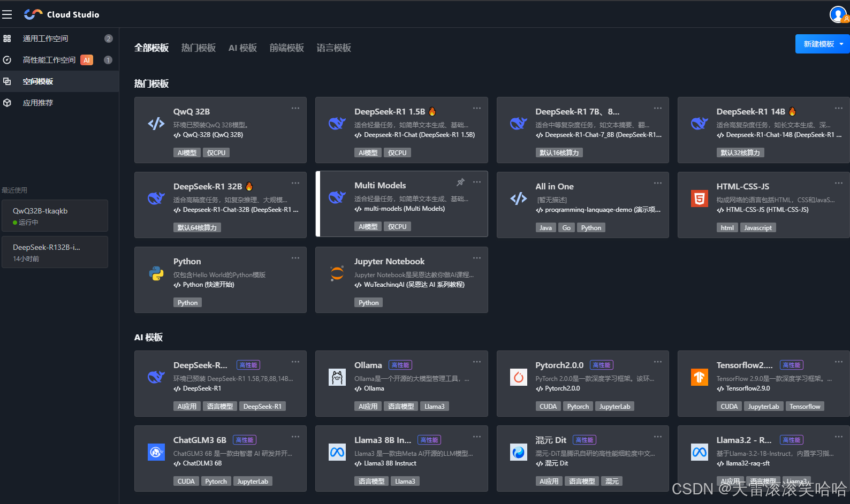Image resolution: width=850 pixels, height=504 pixels.
Task: Click the Multi Models whale icon
Action: point(337,197)
